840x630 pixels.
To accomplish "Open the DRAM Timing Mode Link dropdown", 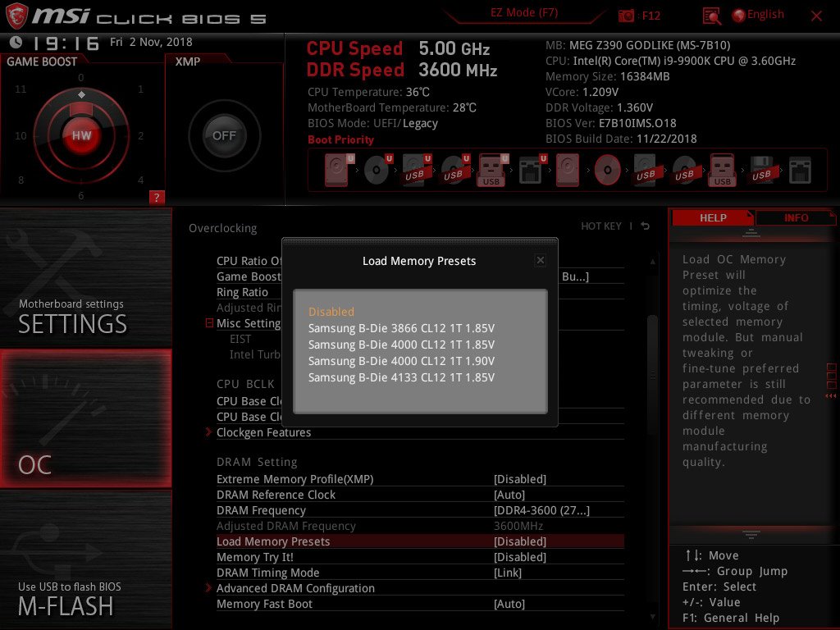I will (507, 573).
